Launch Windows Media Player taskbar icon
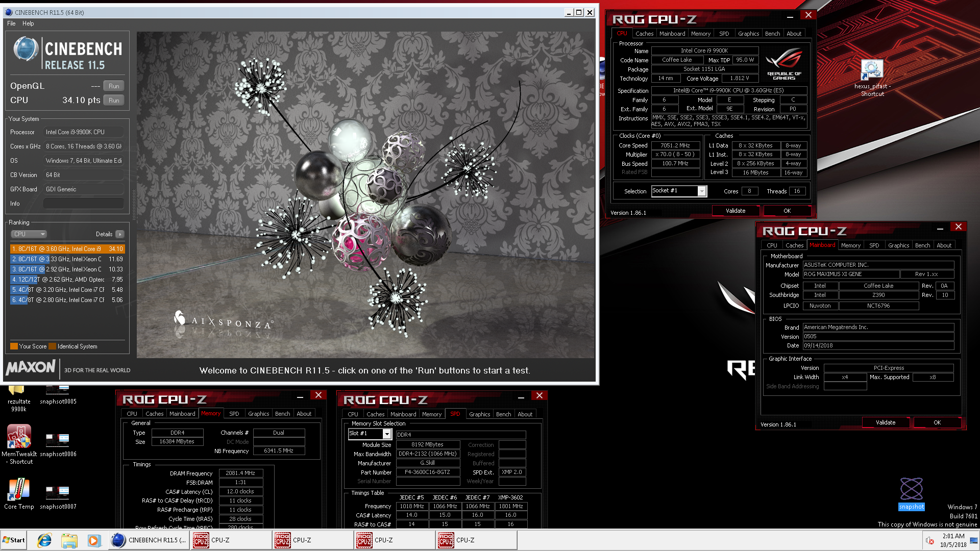 coord(94,540)
